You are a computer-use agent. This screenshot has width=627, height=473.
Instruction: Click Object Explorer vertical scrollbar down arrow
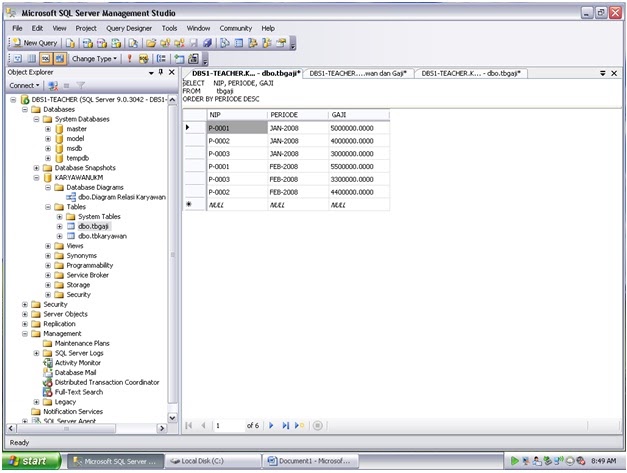pos(172,418)
